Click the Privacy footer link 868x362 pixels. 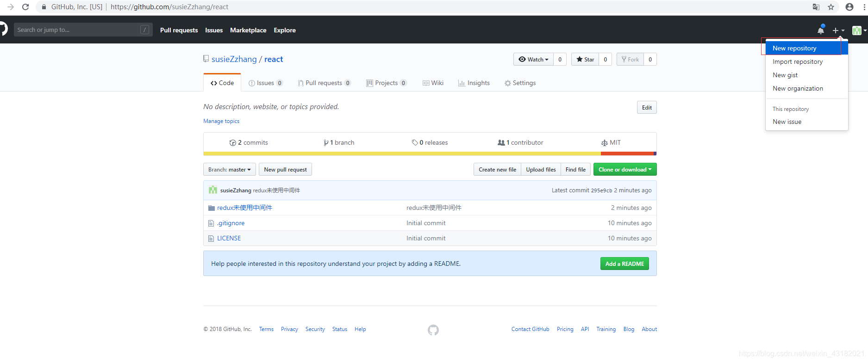(x=289, y=329)
